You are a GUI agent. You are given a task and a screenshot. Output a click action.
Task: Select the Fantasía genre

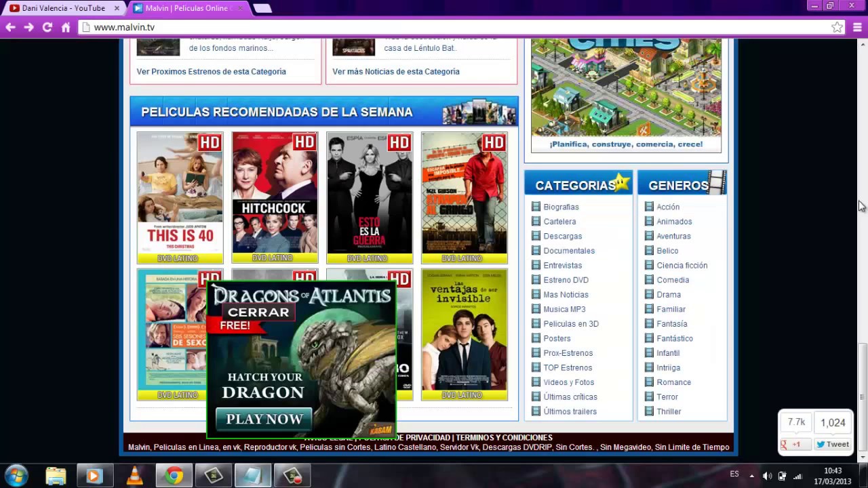point(671,324)
